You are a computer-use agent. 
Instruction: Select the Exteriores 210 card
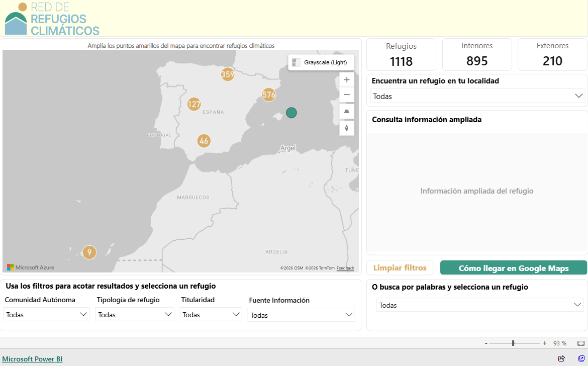point(552,54)
